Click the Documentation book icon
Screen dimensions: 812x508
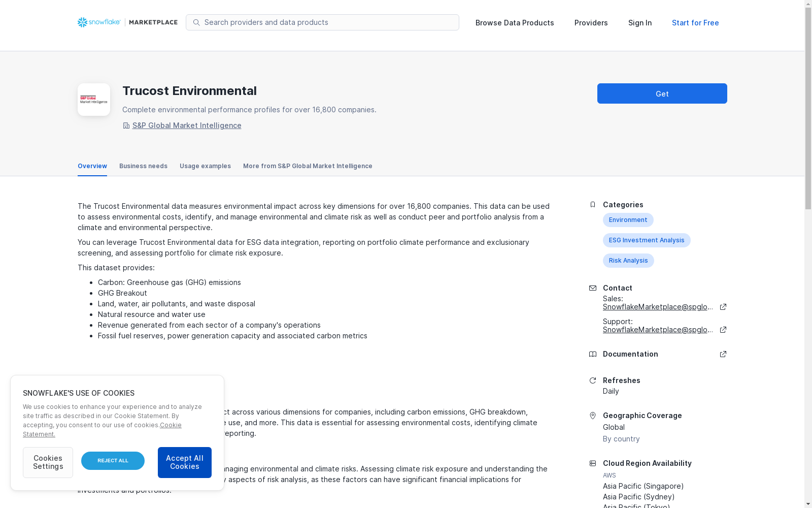coord(592,354)
